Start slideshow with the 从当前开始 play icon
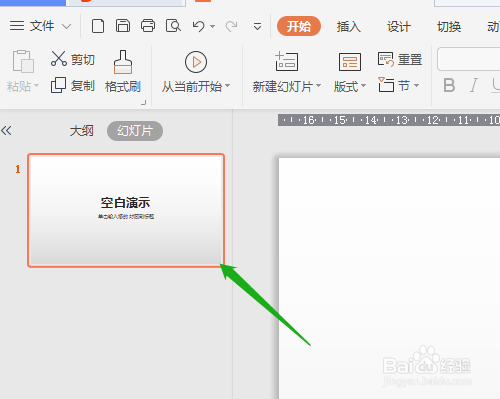Viewport: 500px width, 399px height. [x=196, y=62]
